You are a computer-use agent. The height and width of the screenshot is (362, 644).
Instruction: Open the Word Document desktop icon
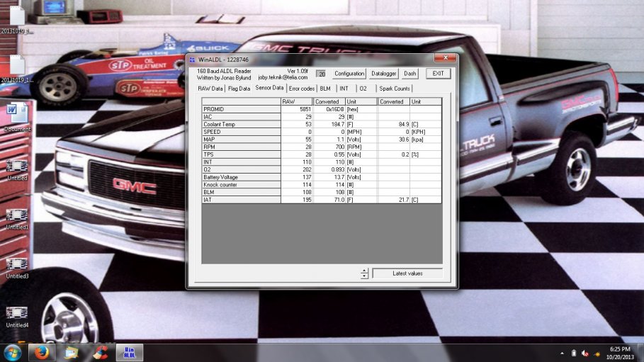17,117
